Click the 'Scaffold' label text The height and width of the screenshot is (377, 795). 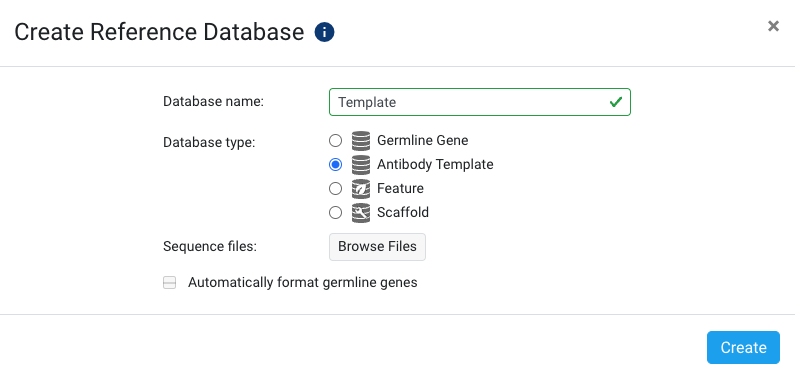click(403, 212)
